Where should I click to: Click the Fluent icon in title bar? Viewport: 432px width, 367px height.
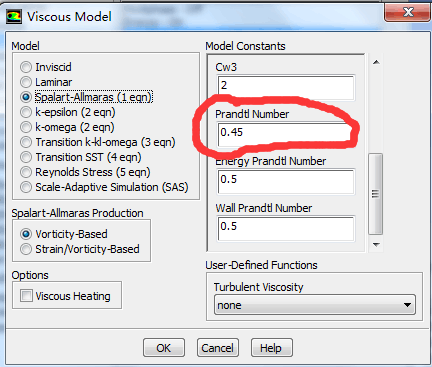coord(14,16)
